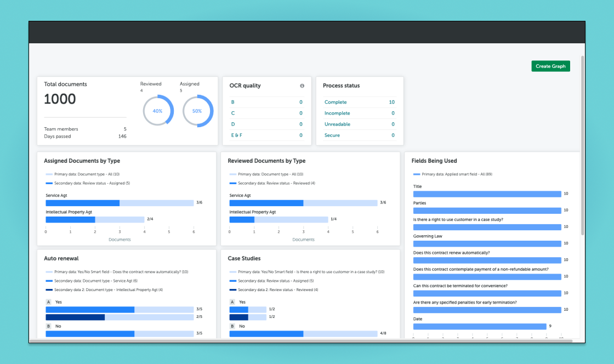Click Service Agt bar in Assigned Documents chart
Viewport: 614px width, 364px height.
[82, 203]
